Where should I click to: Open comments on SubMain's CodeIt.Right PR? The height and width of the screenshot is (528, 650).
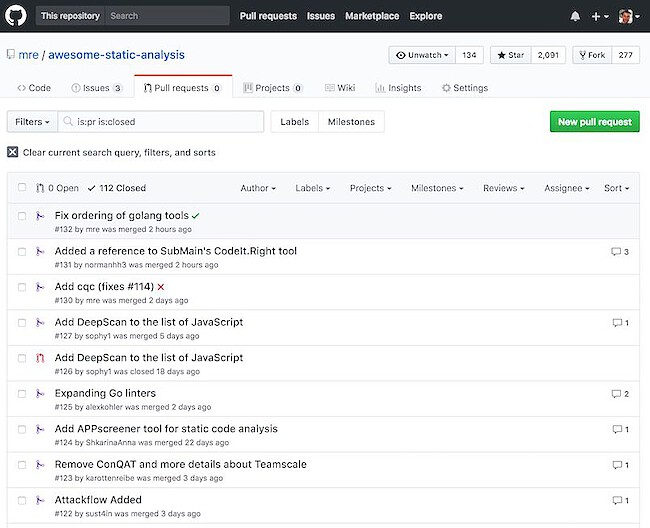tap(620, 252)
